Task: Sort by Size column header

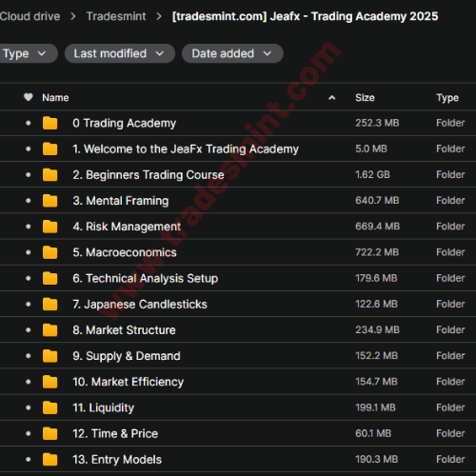Action: click(365, 97)
